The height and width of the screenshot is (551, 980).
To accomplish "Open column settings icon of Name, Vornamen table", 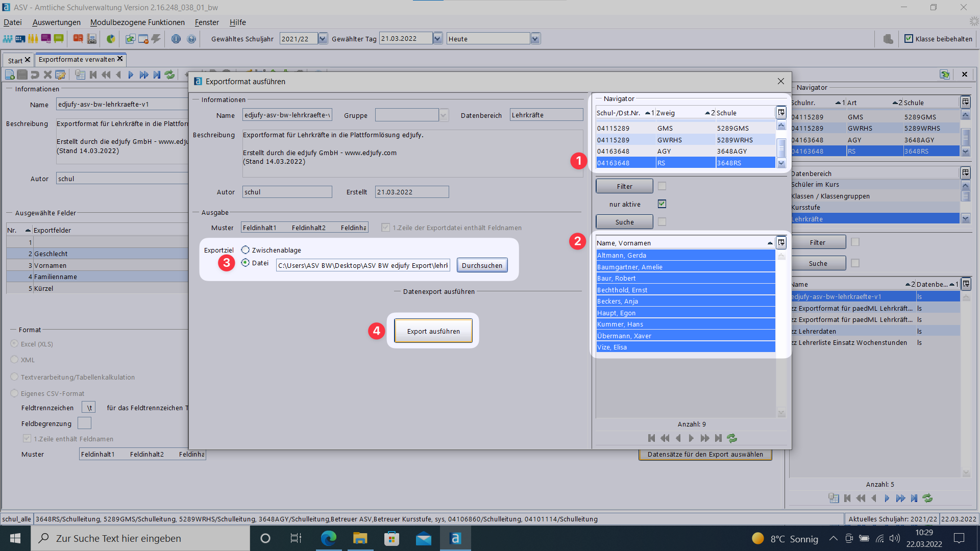I will tap(781, 243).
